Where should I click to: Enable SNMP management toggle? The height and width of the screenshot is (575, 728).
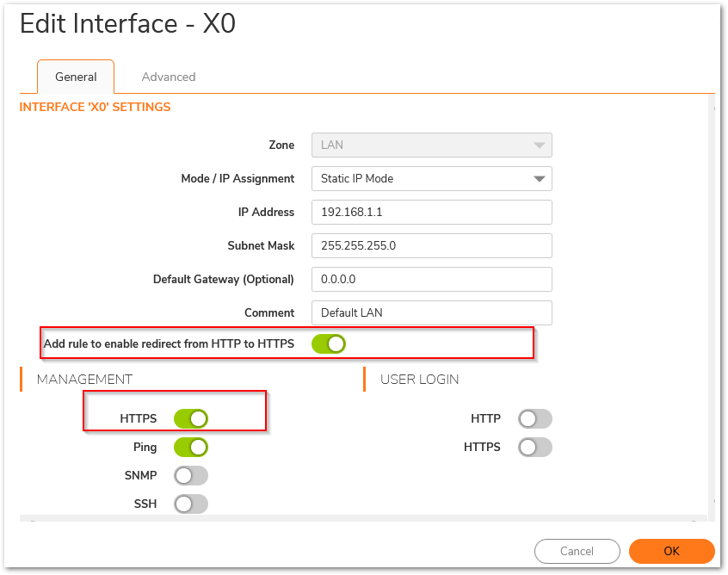tap(191, 476)
